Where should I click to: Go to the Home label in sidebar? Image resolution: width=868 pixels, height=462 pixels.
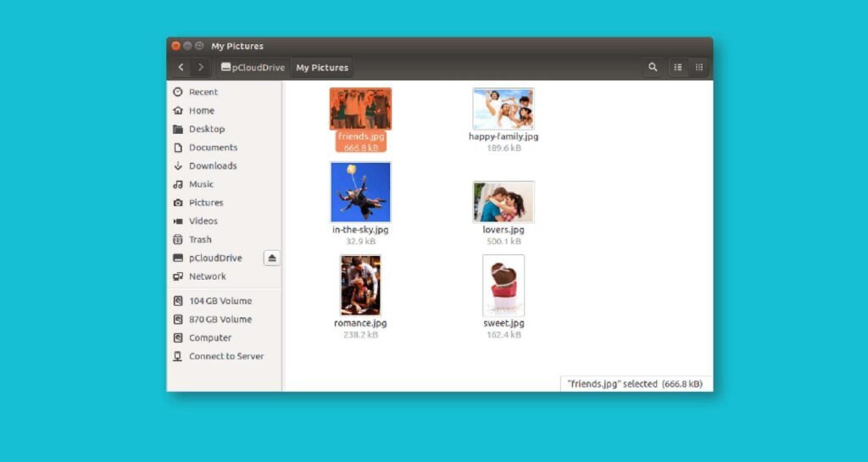(202, 111)
